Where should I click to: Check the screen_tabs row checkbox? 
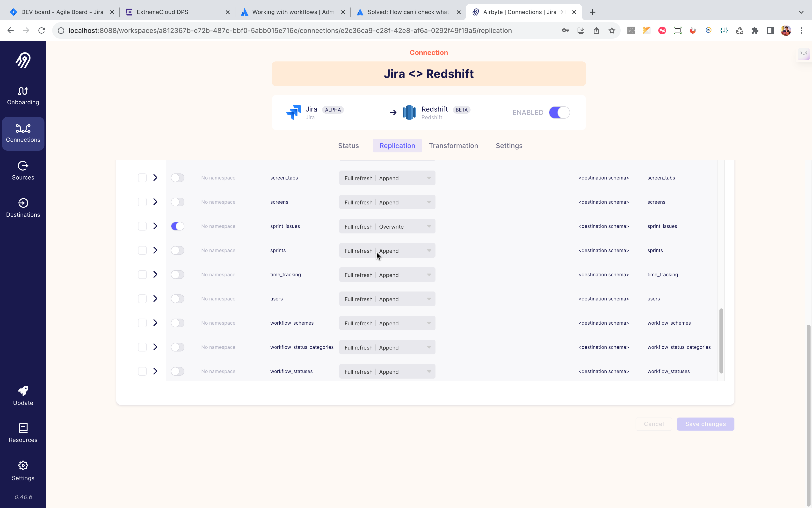142,178
